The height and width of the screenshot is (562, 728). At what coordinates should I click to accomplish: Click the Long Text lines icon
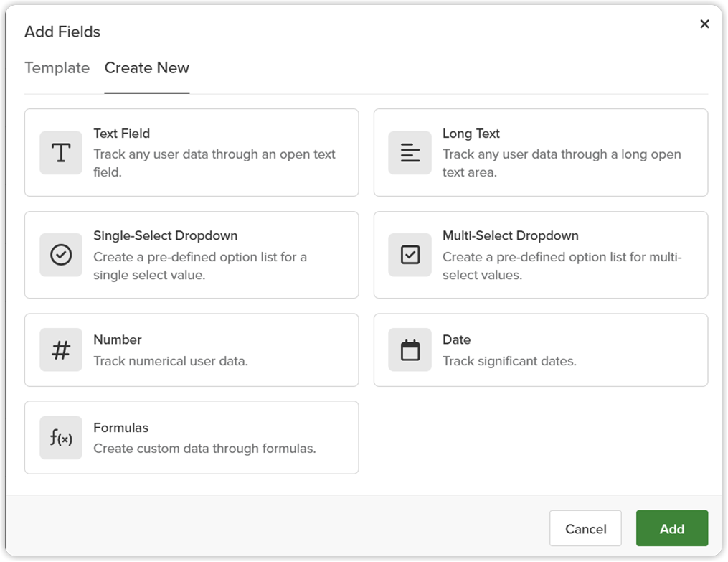click(x=410, y=153)
